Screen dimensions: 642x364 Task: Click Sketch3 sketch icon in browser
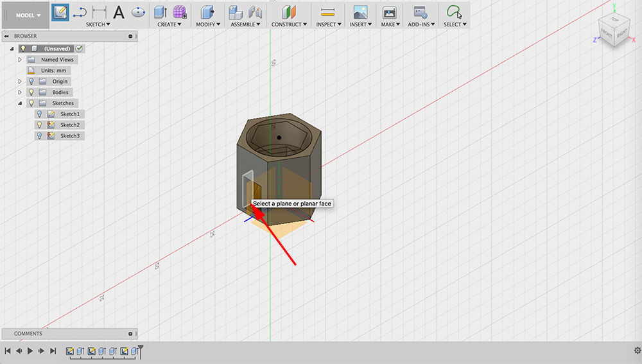(x=51, y=135)
